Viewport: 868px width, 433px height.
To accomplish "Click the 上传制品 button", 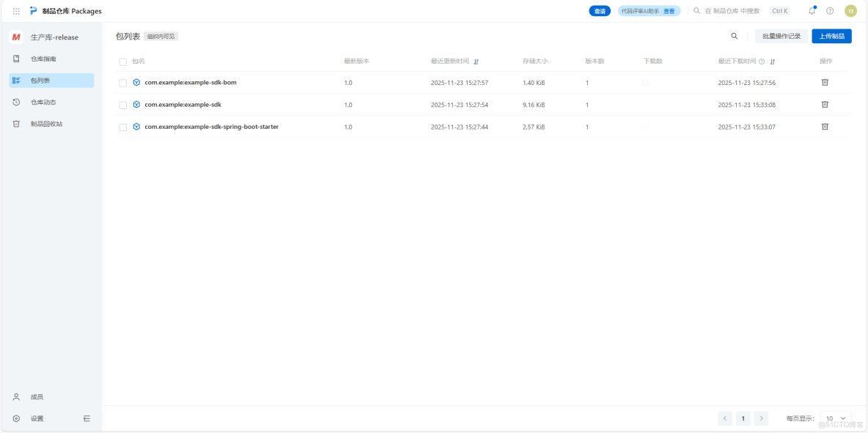I will tap(831, 36).
